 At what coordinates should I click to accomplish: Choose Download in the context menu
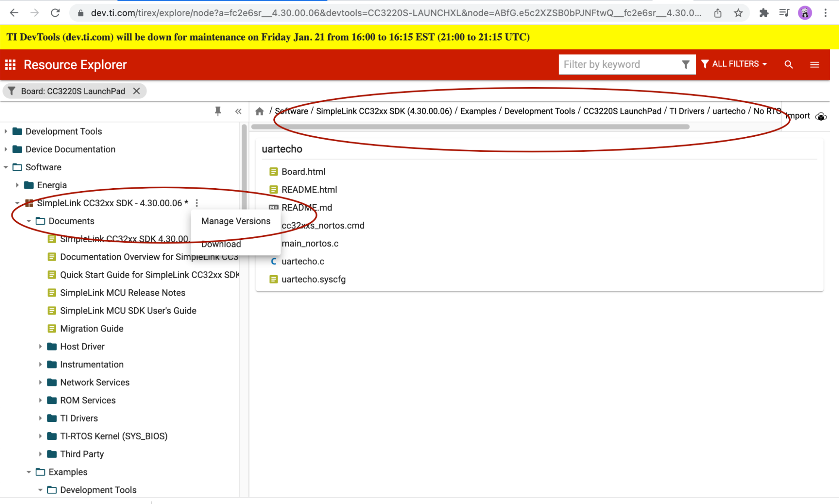[x=221, y=244]
